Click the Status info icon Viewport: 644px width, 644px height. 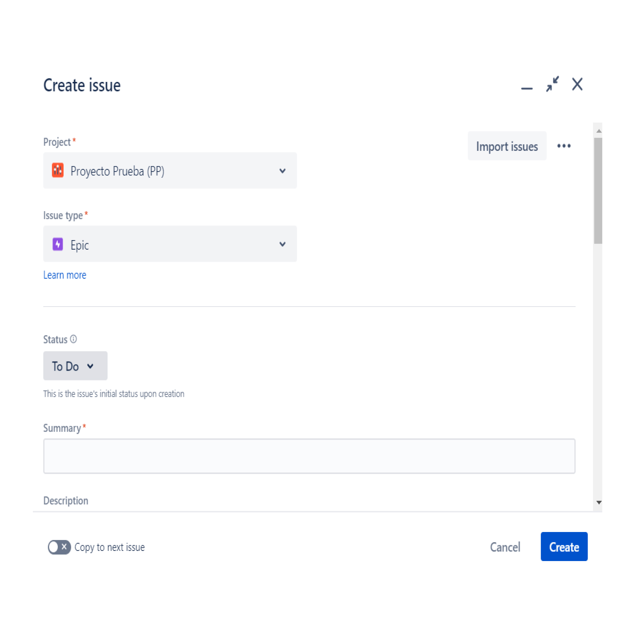click(73, 339)
